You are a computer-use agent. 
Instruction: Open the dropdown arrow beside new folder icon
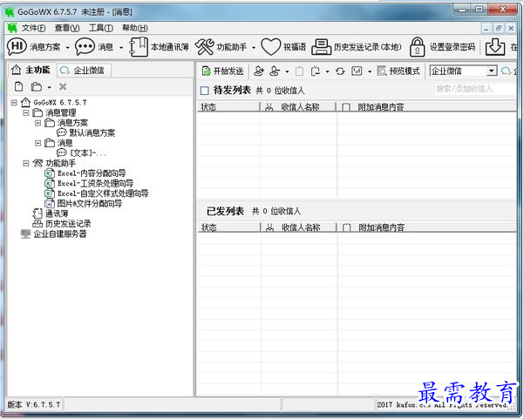(49, 87)
